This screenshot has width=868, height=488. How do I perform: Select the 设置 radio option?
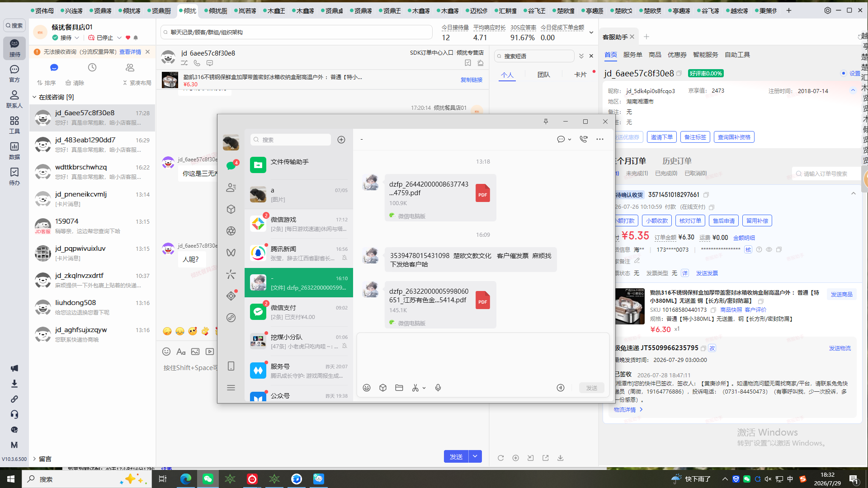844,73
